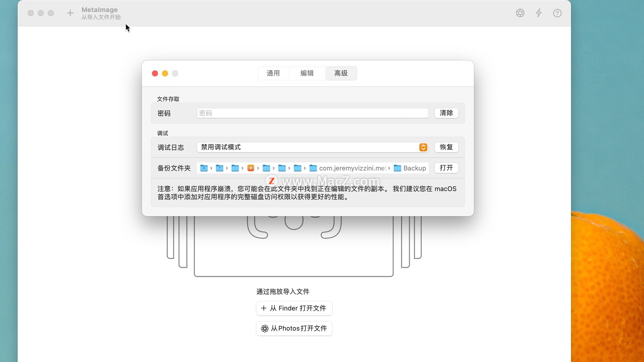This screenshot has width=644, height=362.
Task: Open 禁用调试模式 debug log dropdown
Action: point(313,147)
